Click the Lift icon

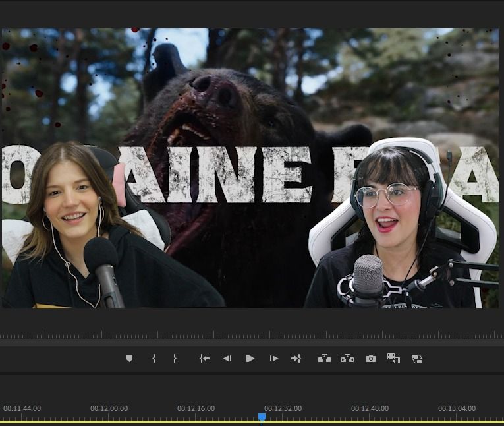point(324,359)
